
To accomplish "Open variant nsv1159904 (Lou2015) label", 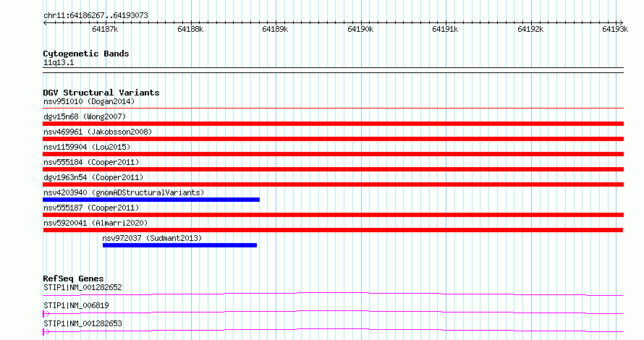I will 87,147.
